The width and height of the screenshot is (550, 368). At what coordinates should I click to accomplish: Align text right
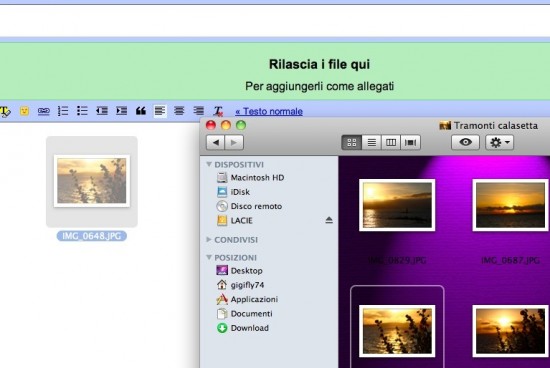pos(199,111)
